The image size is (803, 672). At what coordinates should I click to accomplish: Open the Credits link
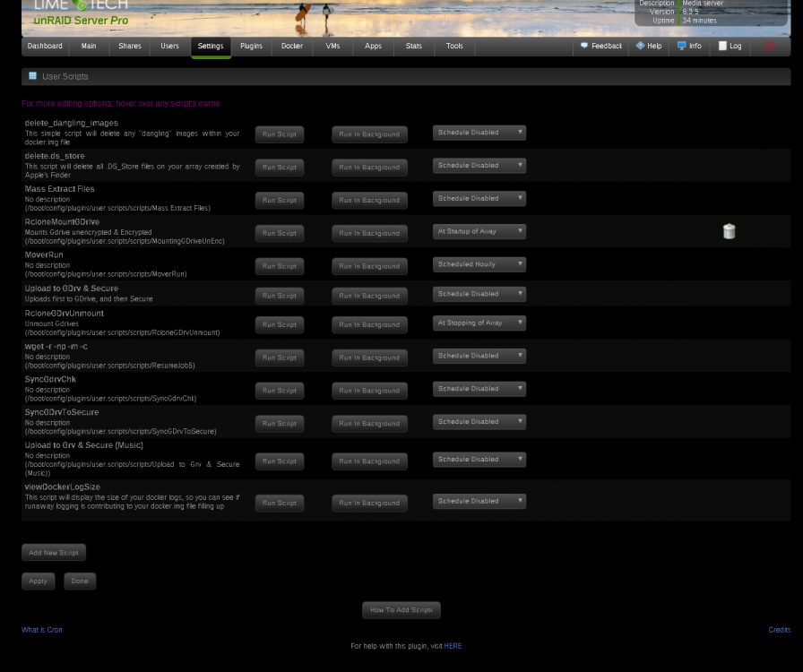coord(780,630)
